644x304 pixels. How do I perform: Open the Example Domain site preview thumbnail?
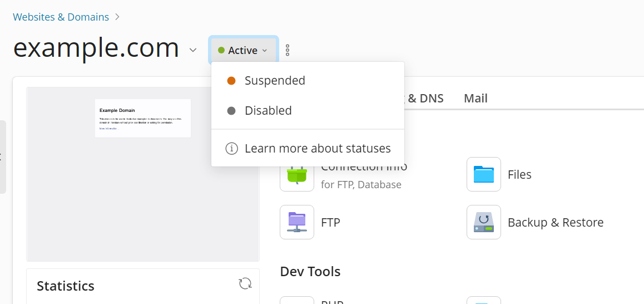click(142, 118)
